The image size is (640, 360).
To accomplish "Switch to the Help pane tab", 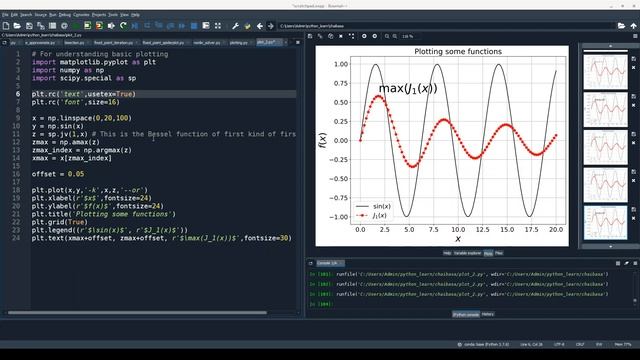I will click(x=447, y=253).
